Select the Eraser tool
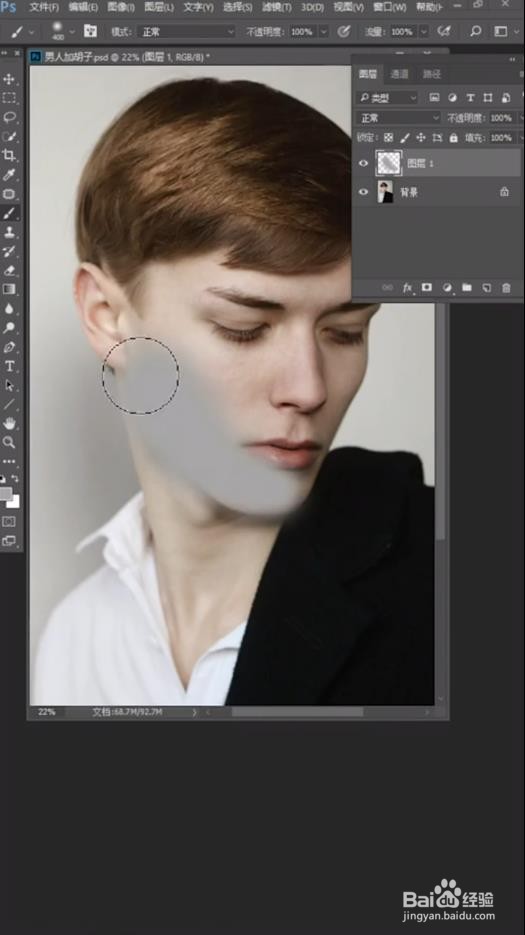 pos(9,270)
